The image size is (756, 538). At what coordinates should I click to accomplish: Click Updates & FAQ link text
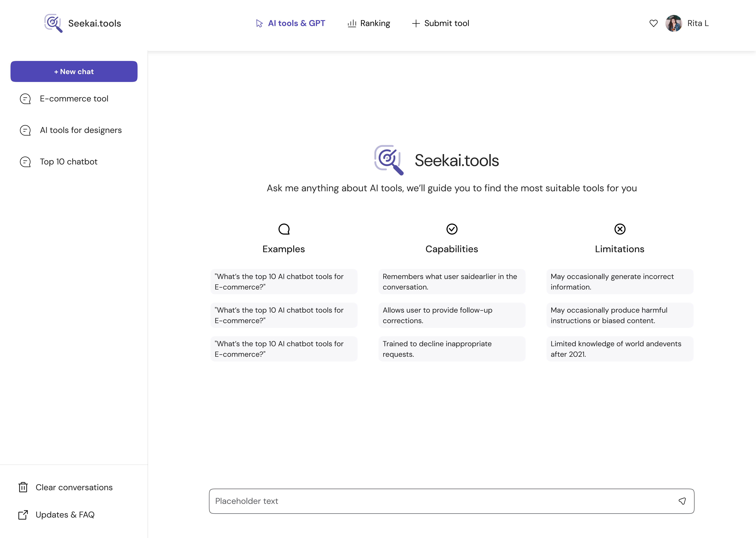65,515
